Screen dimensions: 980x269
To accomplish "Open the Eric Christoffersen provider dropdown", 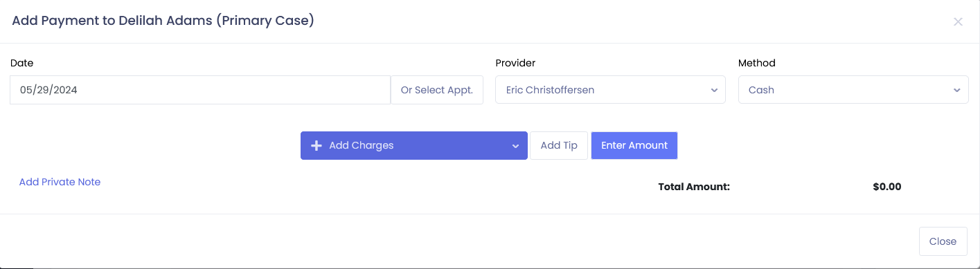I will click(x=610, y=90).
